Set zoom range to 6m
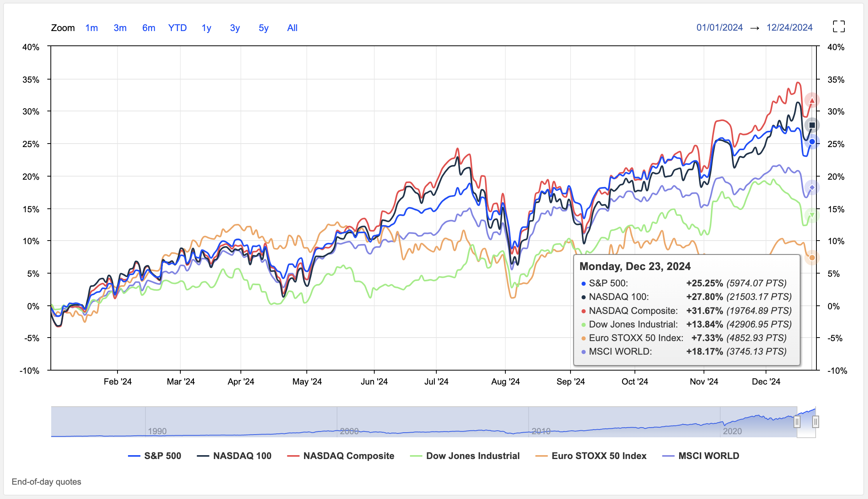This screenshot has height=499, width=868. tap(149, 28)
